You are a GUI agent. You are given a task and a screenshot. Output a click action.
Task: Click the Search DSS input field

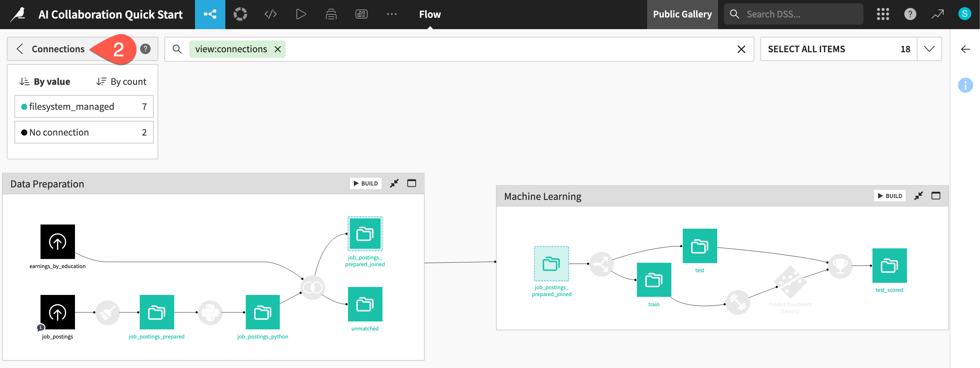(794, 14)
